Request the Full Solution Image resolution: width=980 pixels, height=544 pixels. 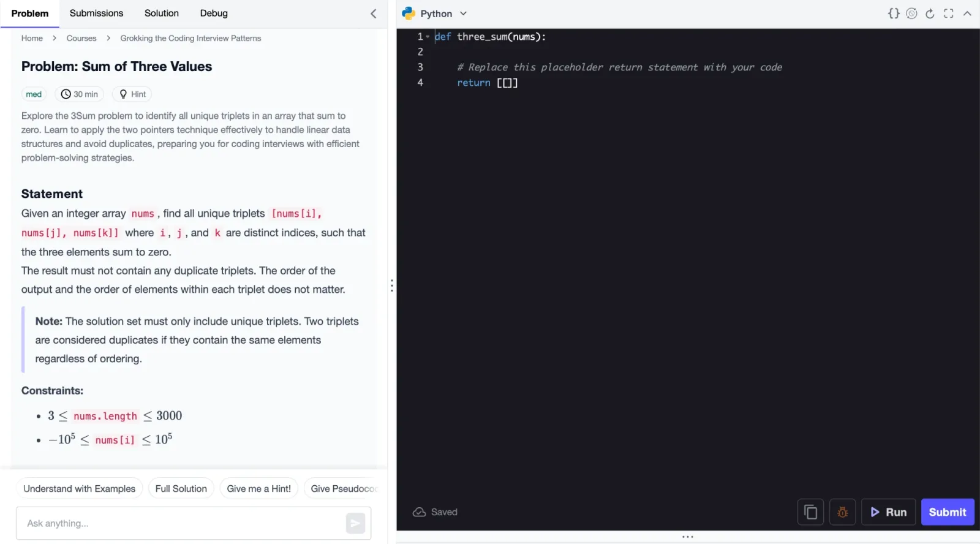click(x=181, y=489)
